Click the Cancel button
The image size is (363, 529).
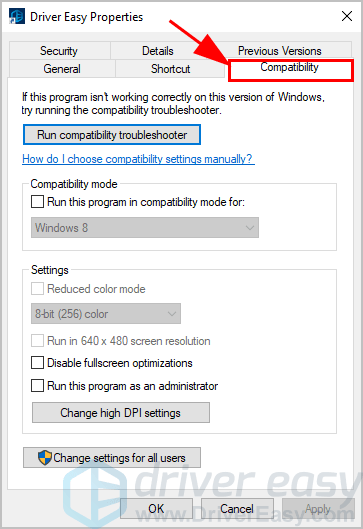point(237,508)
